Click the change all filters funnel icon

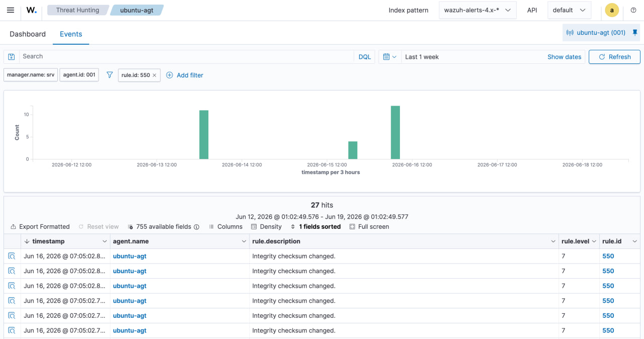click(110, 75)
